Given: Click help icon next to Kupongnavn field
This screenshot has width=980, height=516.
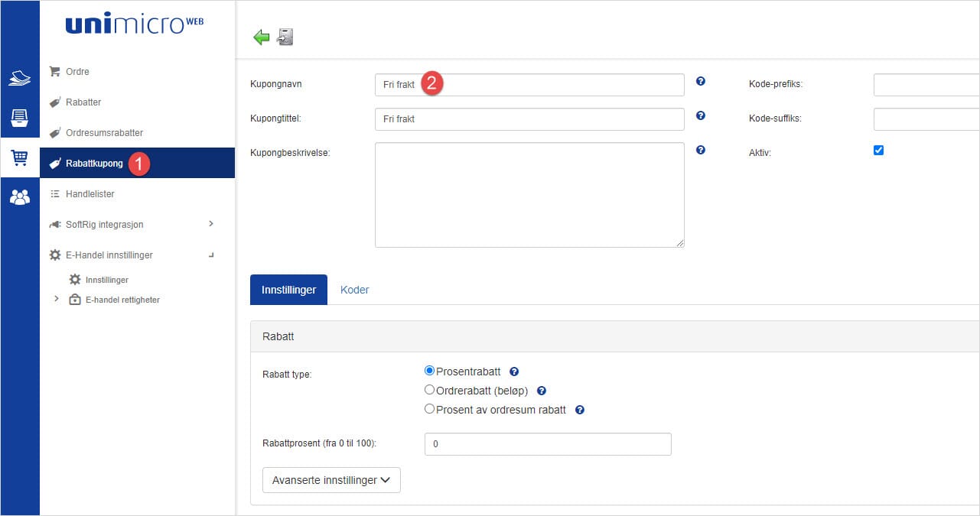Looking at the screenshot, I should coord(700,81).
